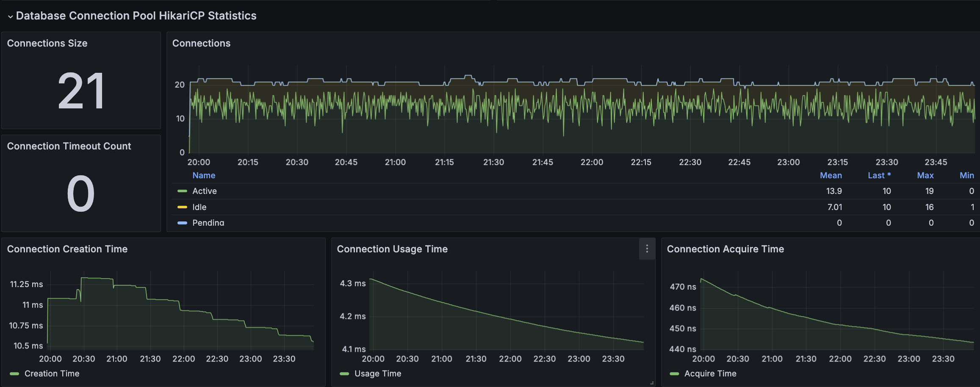Open color picker for Acquire Time series
The width and height of the screenshot is (980, 387).
674,373
